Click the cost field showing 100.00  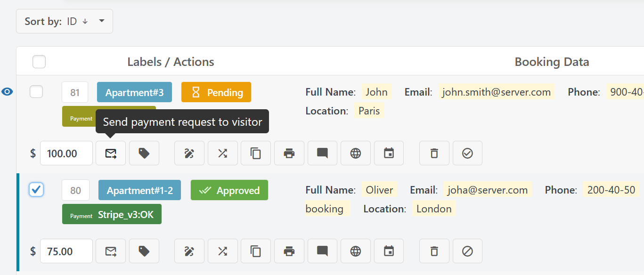pos(66,153)
